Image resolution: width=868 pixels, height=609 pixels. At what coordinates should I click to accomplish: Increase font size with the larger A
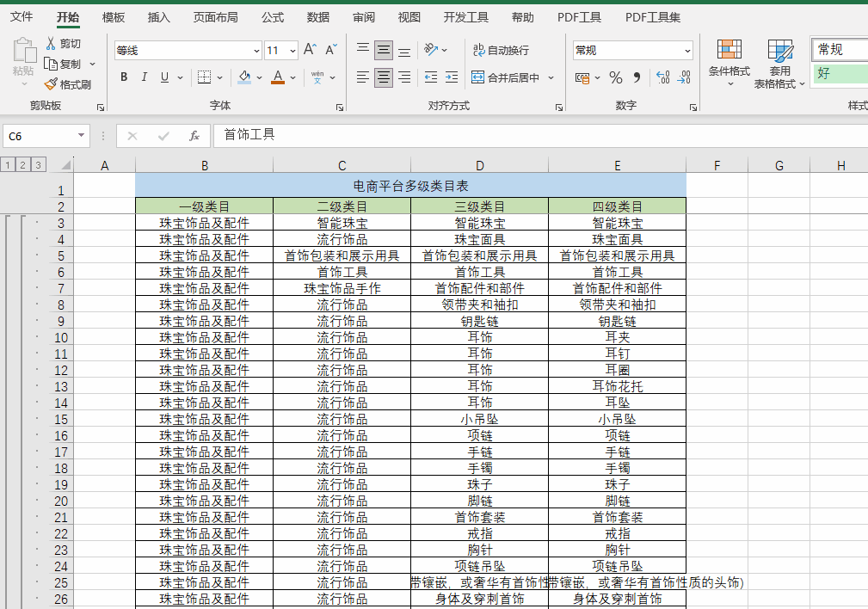pyautogui.click(x=310, y=50)
